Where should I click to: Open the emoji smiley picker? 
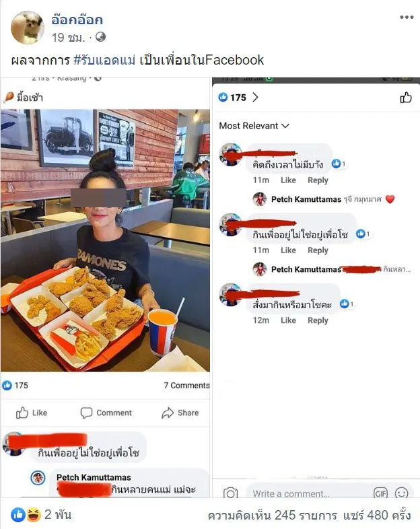pyautogui.click(x=401, y=493)
